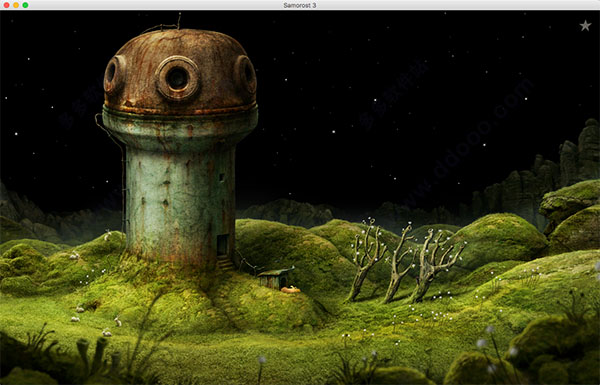Click the small green-roofed dog kennel

275,278
